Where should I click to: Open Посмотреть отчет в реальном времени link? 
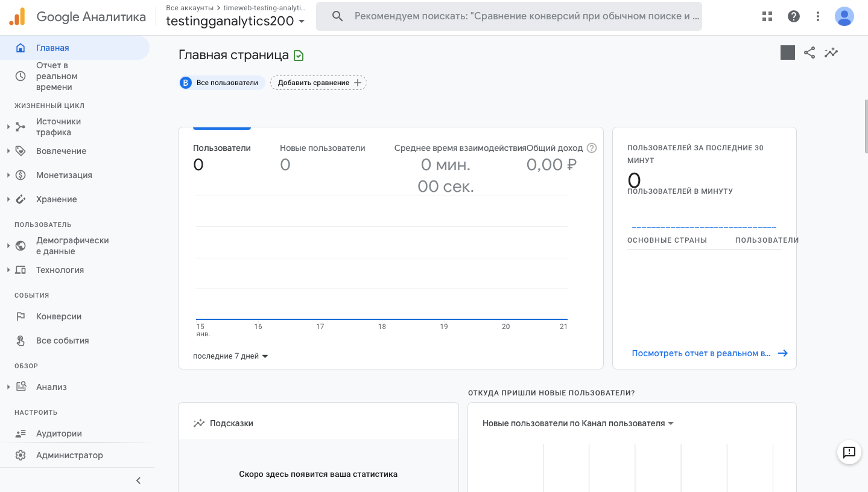(702, 353)
